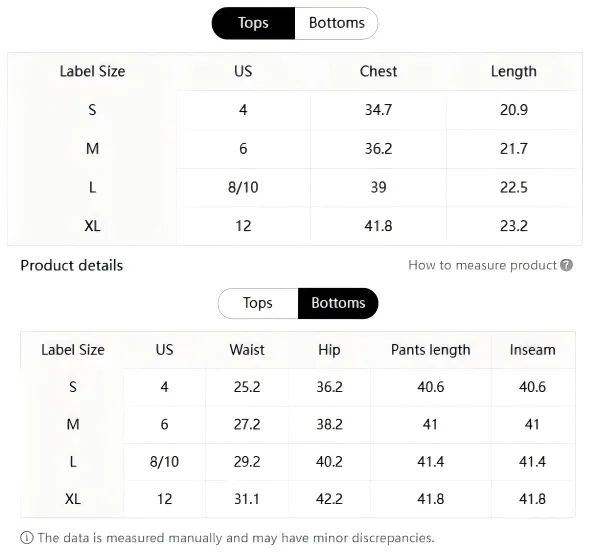Click the Product details heading
600x552 pixels.
[72, 265]
